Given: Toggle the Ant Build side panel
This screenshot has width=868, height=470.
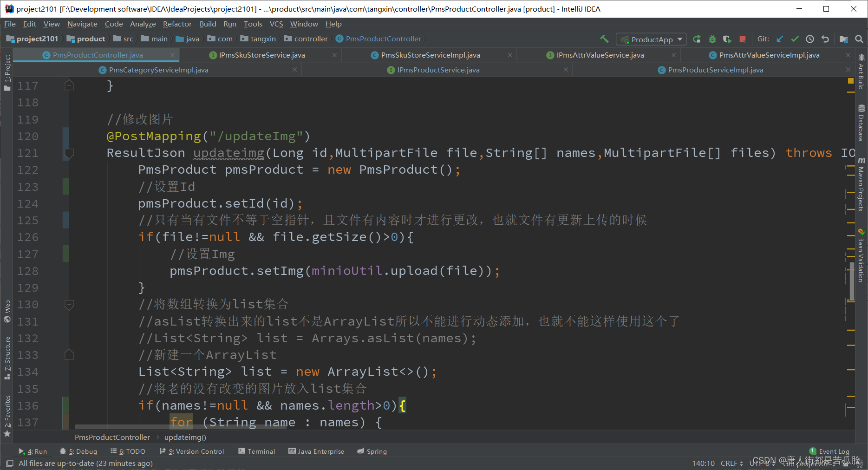Looking at the screenshot, I should 861,72.
